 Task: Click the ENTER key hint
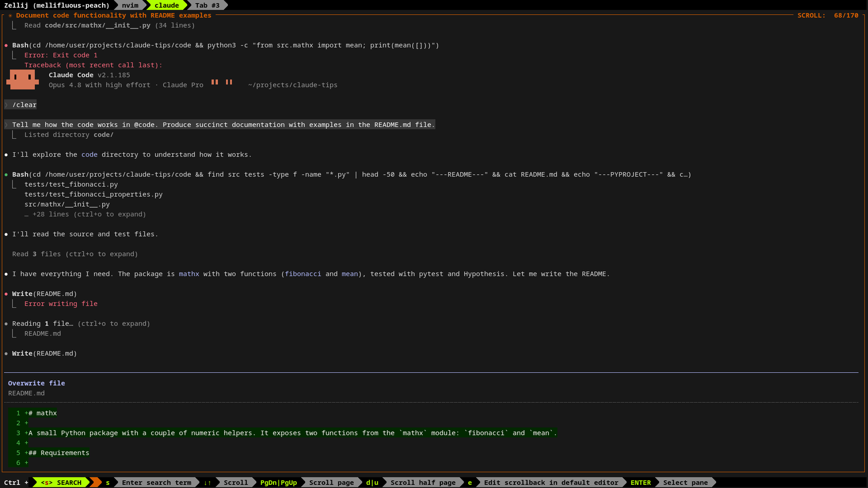641,483
